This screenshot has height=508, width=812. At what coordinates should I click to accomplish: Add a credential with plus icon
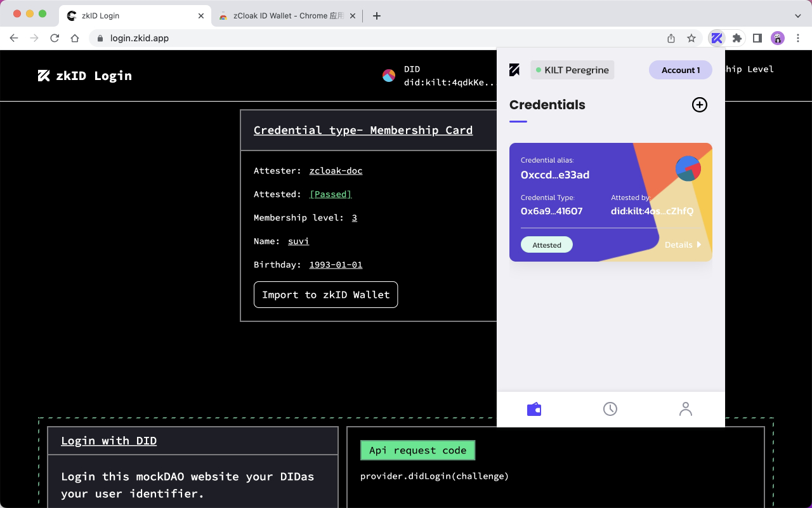coord(699,105)
